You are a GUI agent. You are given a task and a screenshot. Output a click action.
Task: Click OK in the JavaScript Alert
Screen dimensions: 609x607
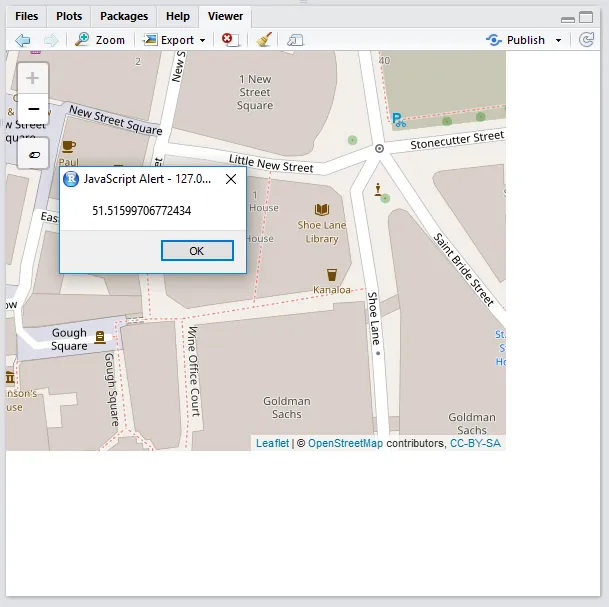197,251
